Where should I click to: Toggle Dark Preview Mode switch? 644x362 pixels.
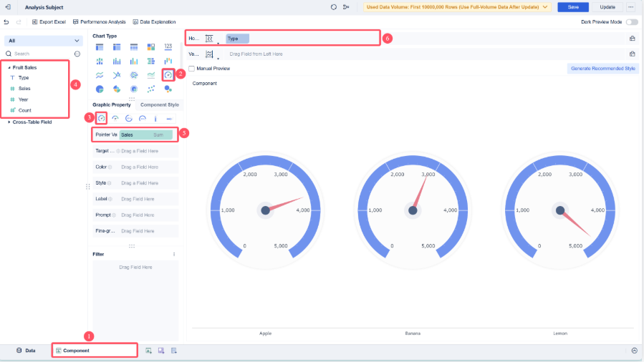tap(631, 22)
